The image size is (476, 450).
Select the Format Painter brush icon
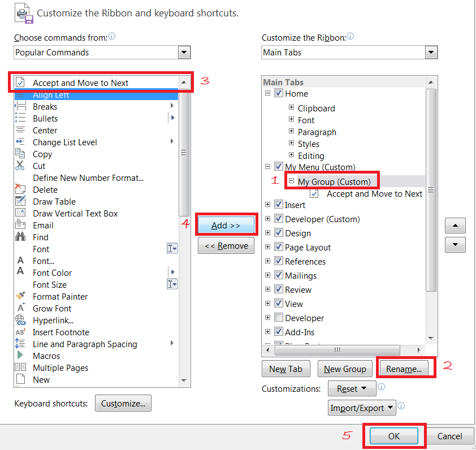(20, 296)
